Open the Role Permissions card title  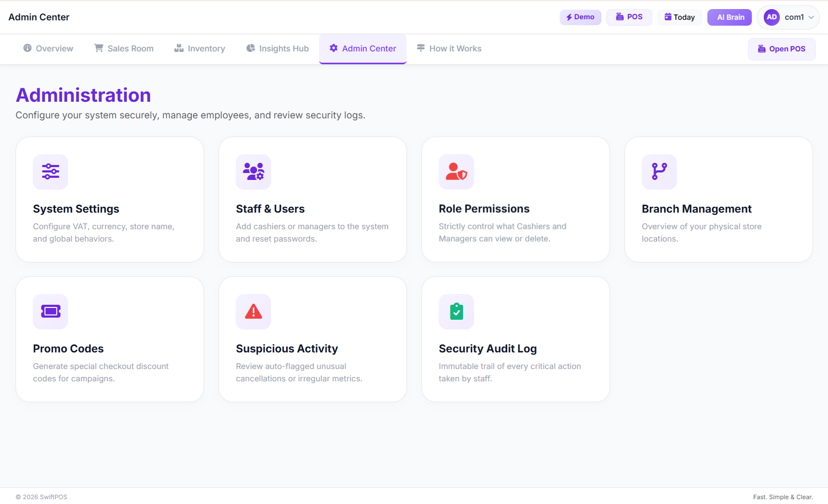(x=484, y=209)
